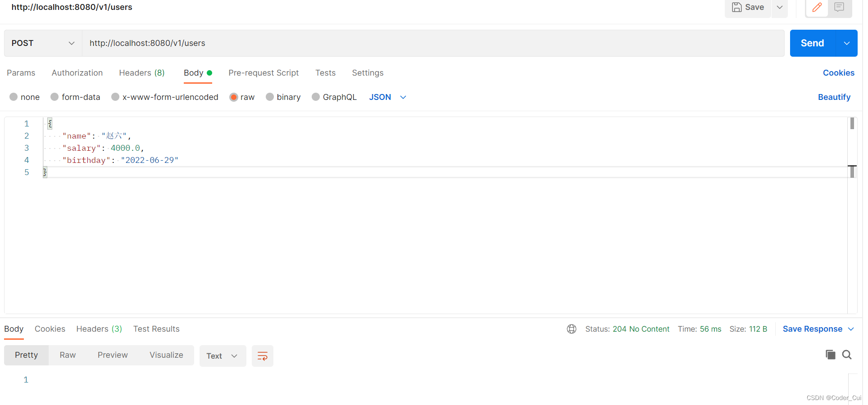This screenshot has height=405, width=868.
Task: Open the Params tab
Action: pos(21,73)
